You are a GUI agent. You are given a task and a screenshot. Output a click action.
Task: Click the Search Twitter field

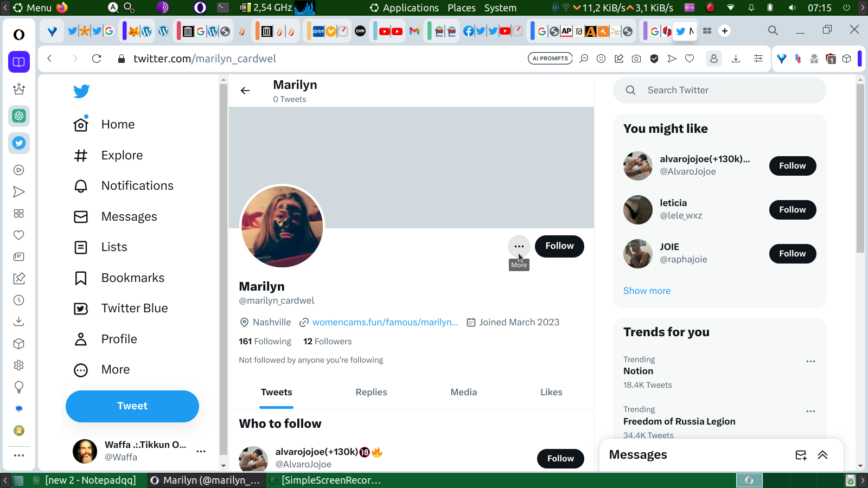pyautogui.click(x=720, y=90)
